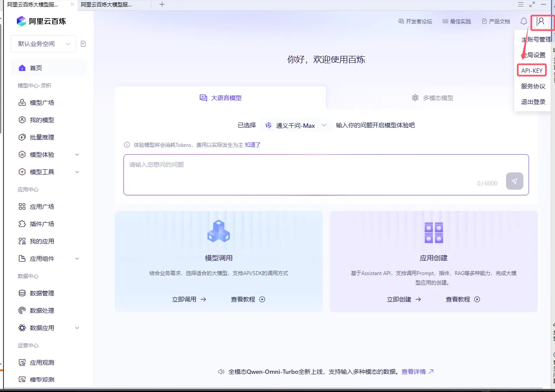The width and height of the screenshot is (555, 392).
Task: Click the document icon beside 默认业务空间
Action: click(83, 44)
